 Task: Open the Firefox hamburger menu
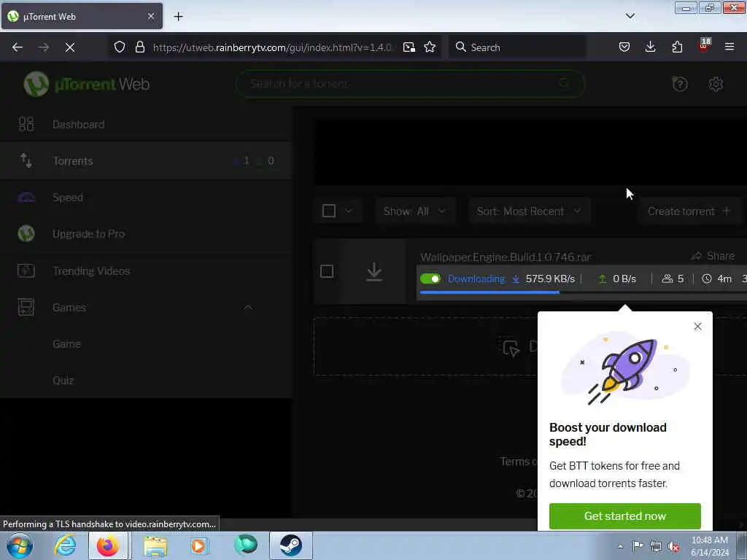[729, 47]
